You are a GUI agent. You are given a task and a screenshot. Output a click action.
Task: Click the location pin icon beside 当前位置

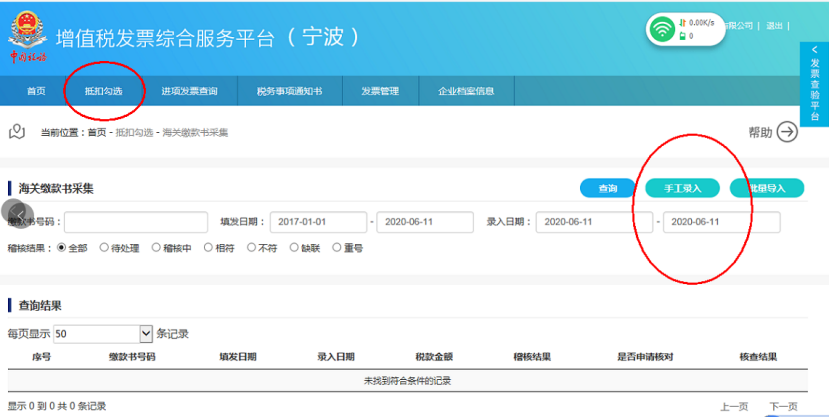(x=17, y=132)
